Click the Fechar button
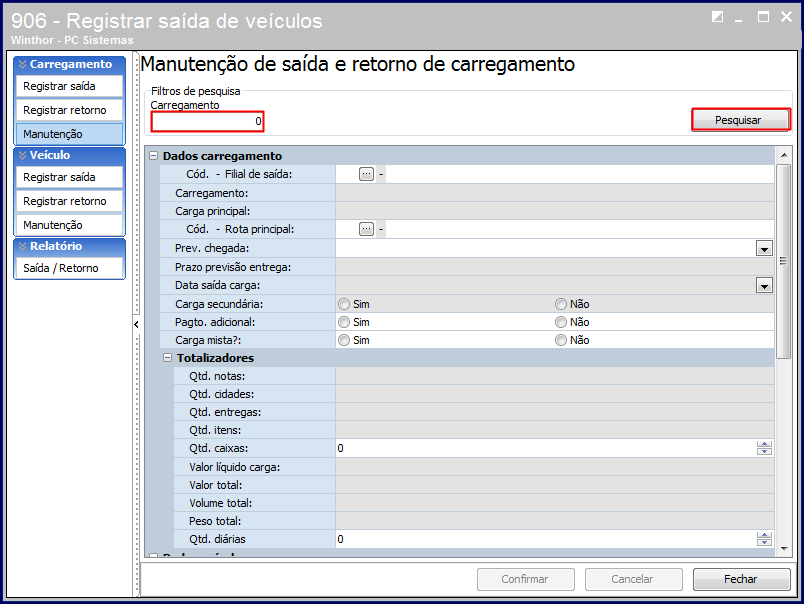Image resolution: width=804 pixels, height=604 pixels. tap(741, 579)
